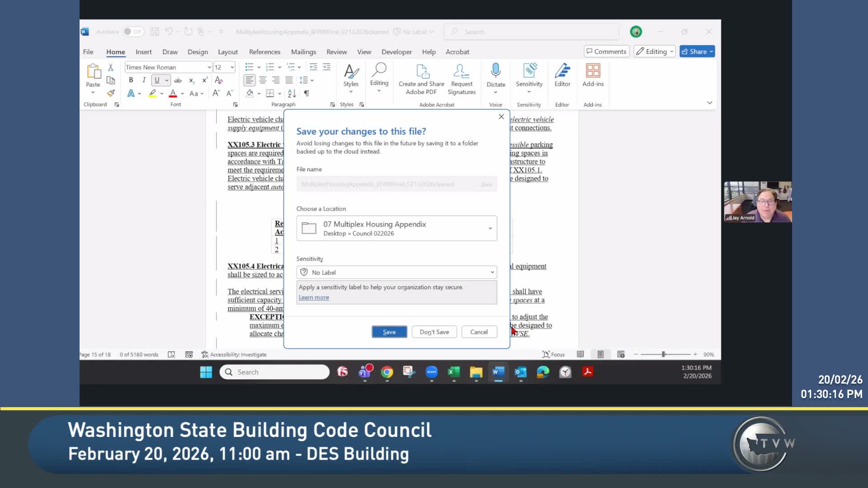868x488 pixels.
Task: Click the Don't Save button
Action: 434,332
